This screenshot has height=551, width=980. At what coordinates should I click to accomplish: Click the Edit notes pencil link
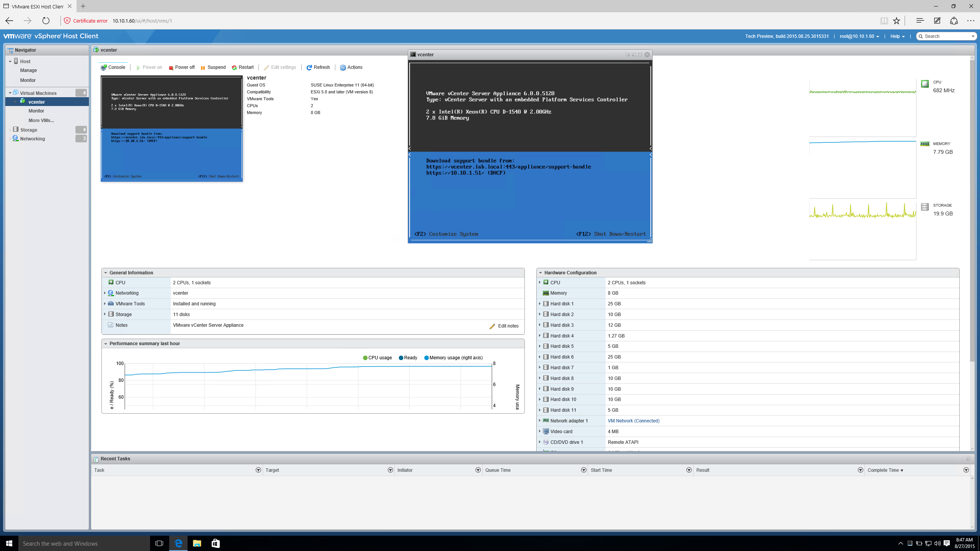pos(504,326)
